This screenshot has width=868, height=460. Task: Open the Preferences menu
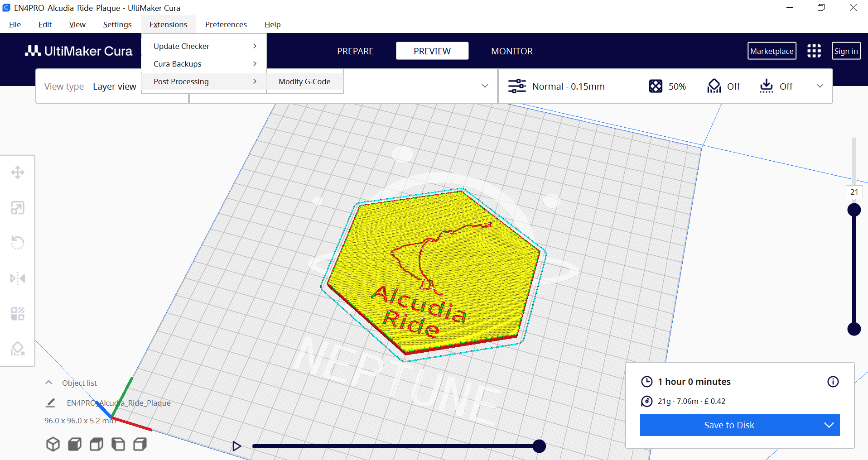(x=226, y=24)
